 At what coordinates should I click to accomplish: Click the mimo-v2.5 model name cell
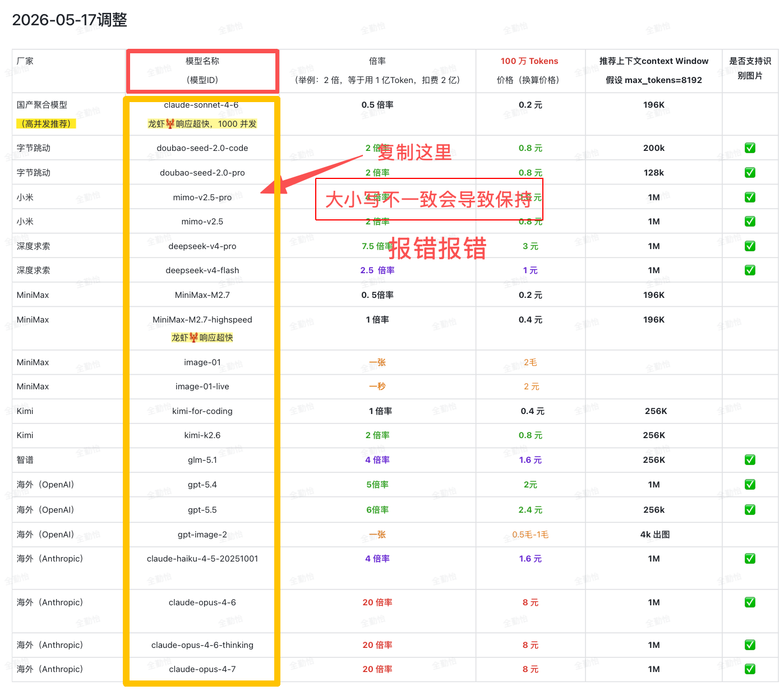click(x=202, y=222)
